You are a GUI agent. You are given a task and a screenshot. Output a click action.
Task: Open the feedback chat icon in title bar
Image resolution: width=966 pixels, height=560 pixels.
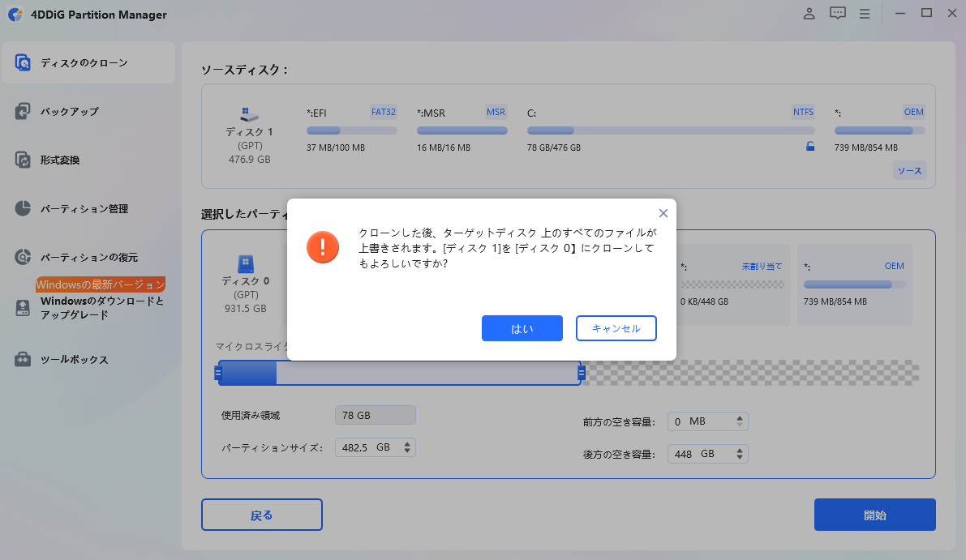coord(837,14)
